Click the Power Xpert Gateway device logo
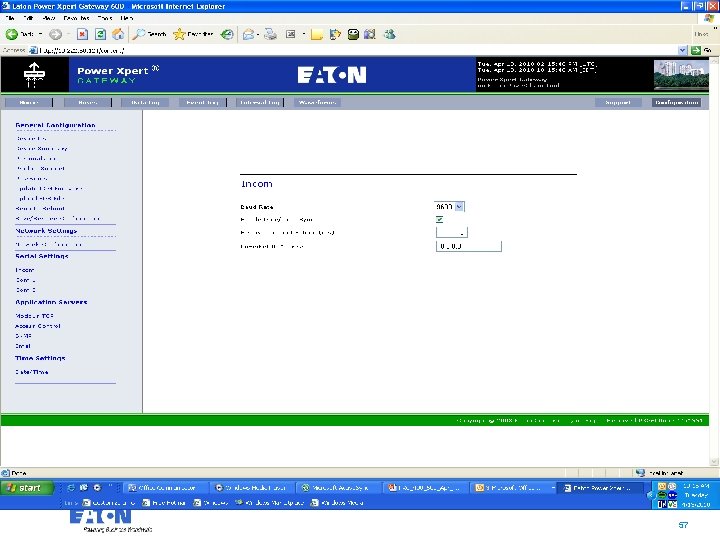This screenshot has height=540, width=720. point(34,75)
